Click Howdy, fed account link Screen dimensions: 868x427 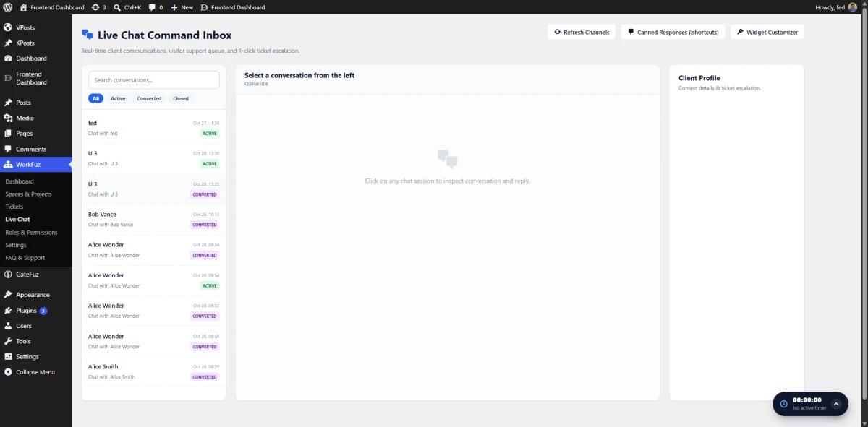[836, 7]
